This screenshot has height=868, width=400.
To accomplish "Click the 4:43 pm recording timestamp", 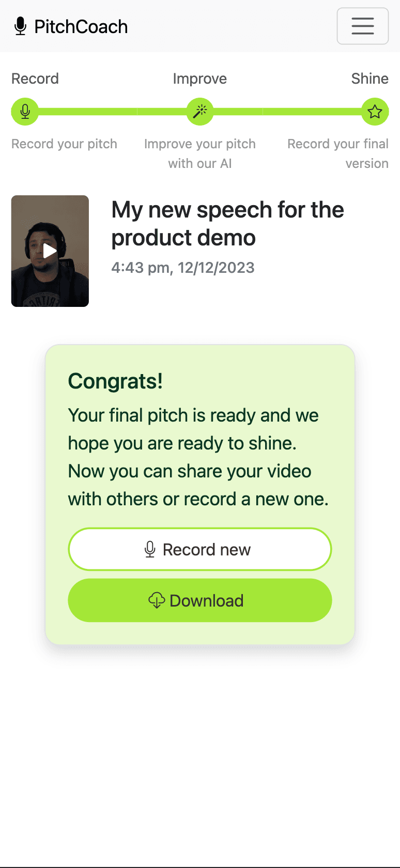I will coord(183,268).
